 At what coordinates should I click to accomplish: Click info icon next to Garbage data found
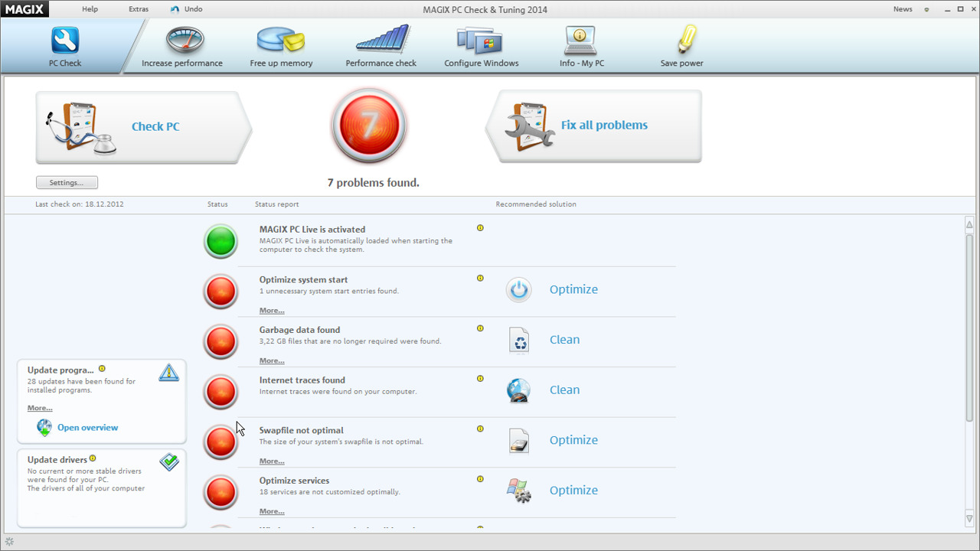pos(480,328)
